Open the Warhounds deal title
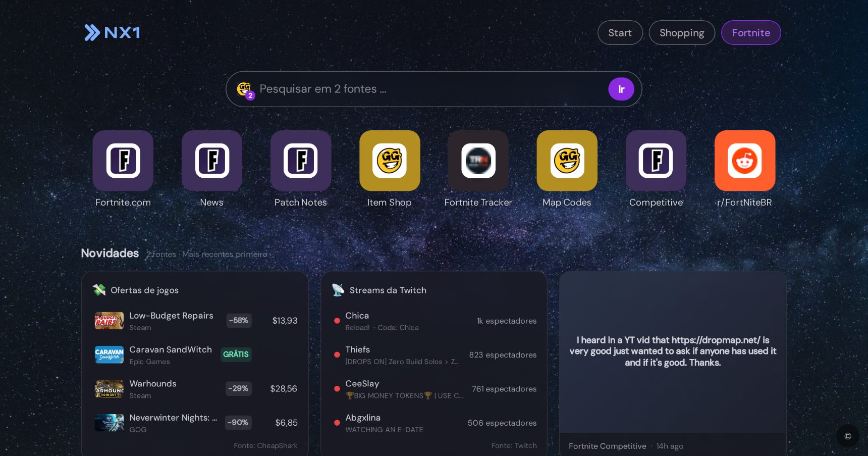868x456 pixels. (x=153, y=384)
